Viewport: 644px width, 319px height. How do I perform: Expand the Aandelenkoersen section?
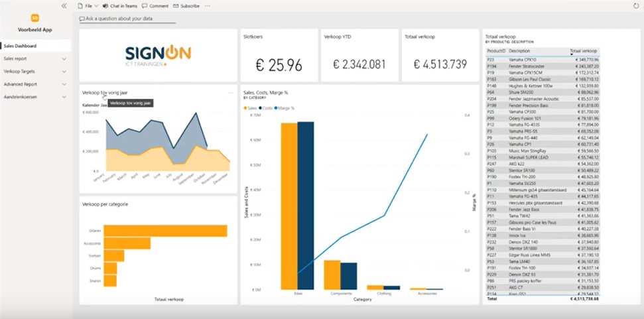click(x=64, y=97)
